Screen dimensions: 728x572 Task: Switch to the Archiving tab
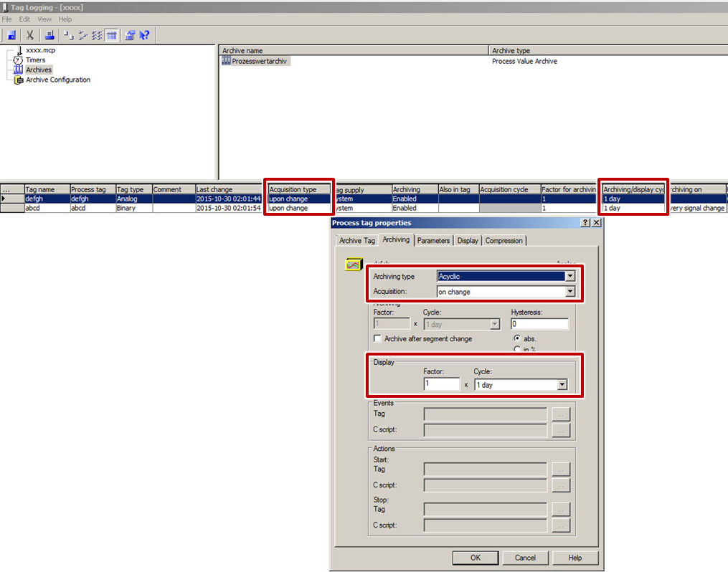(396, 239)
